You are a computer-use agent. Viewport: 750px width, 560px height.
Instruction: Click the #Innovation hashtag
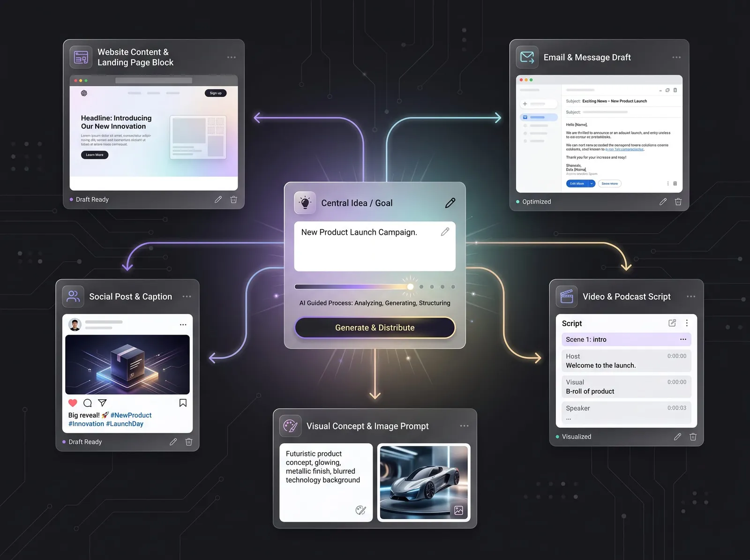86,424
